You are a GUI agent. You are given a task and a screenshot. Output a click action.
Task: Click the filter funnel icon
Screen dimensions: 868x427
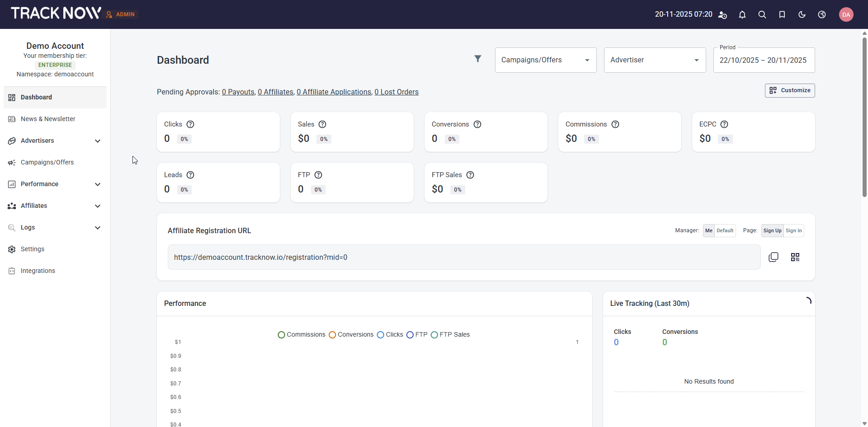pyautogui.click(x=477, y=59)
